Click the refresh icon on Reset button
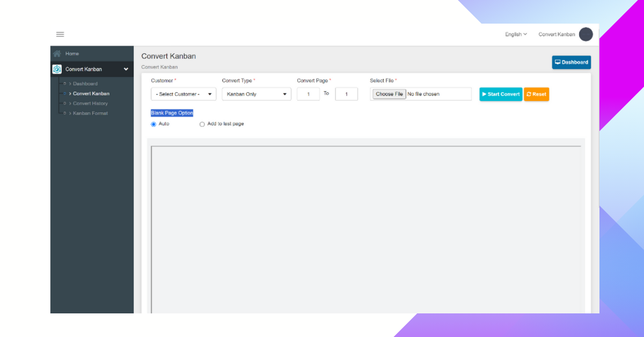This screenshot has height=337, width=644. [x=529, y=94]
